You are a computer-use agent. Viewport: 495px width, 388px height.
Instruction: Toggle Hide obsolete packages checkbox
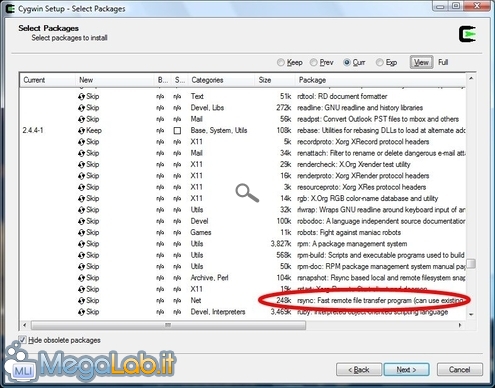pos(22,340)
